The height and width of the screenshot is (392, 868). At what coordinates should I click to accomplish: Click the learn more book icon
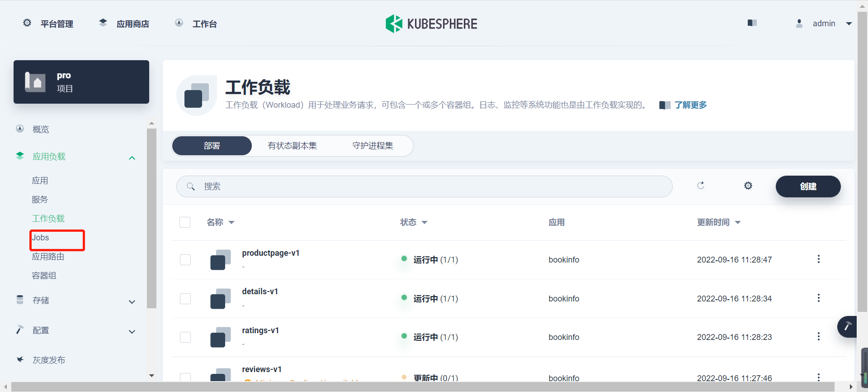point(665,105)
